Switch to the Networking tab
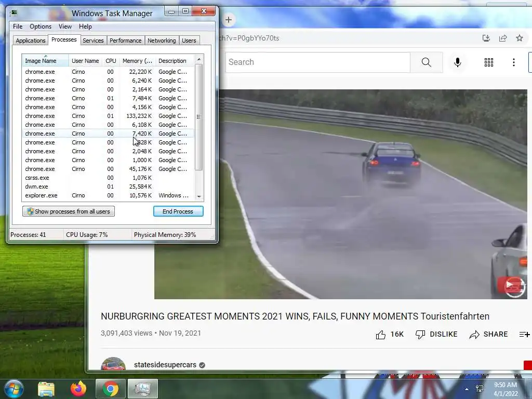The height and width of the screenshot is (399, 532). pyautogui.click(x=162, y=41)
